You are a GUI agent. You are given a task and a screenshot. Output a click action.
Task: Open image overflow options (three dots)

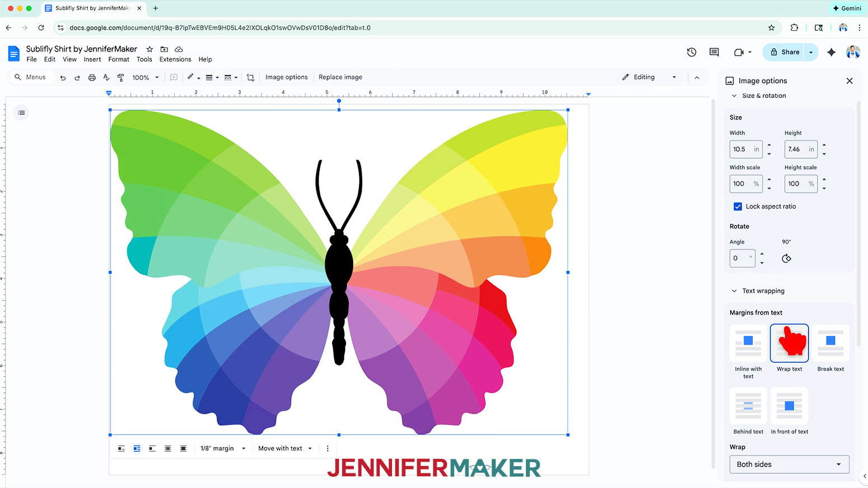pos(328,448)
